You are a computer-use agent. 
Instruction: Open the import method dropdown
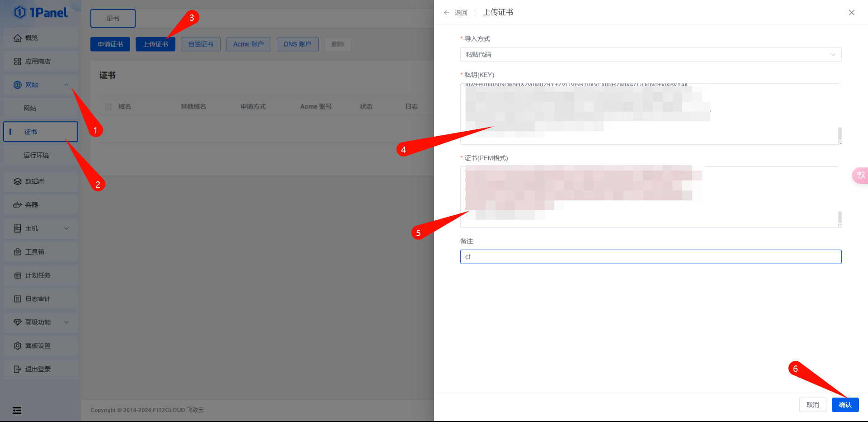click(650, 55)
